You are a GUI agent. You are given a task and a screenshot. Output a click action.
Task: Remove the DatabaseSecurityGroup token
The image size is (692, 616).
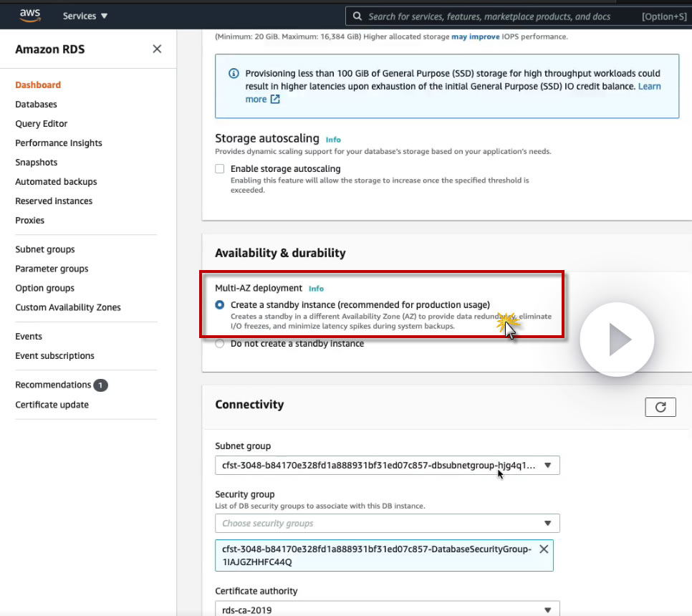coord(544,549)
